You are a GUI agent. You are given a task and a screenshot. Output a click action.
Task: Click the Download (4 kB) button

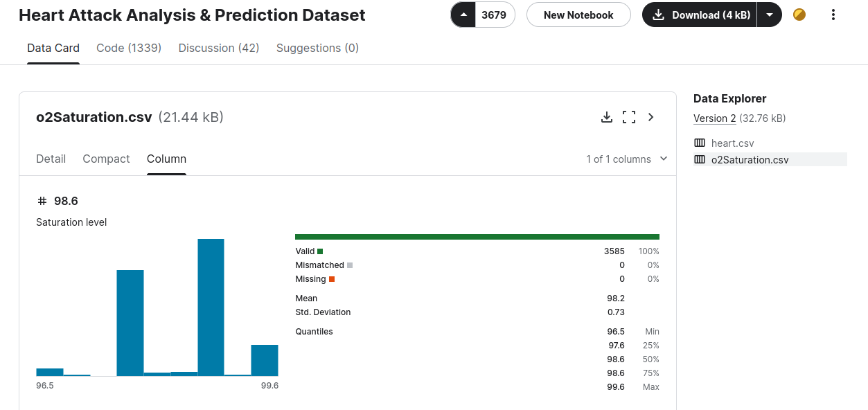(x=701, y=15)
